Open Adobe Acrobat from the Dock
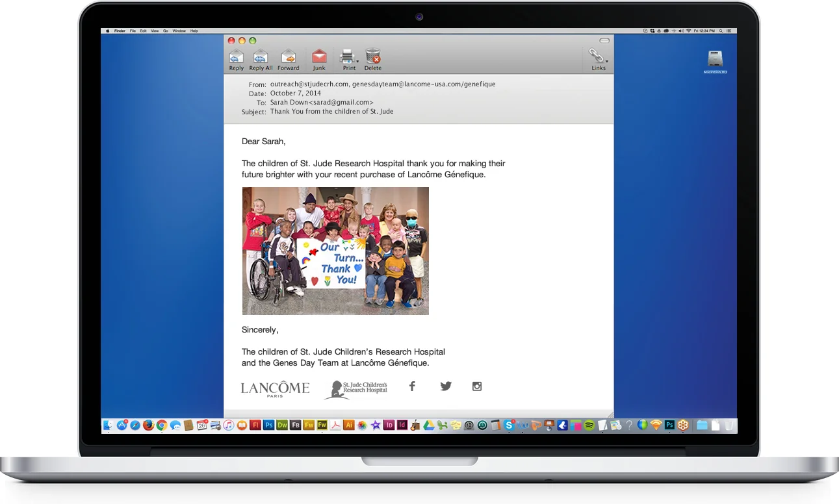The height and width of the screenshot is (504, 839). pyautogui.click(x=335, y=425)
